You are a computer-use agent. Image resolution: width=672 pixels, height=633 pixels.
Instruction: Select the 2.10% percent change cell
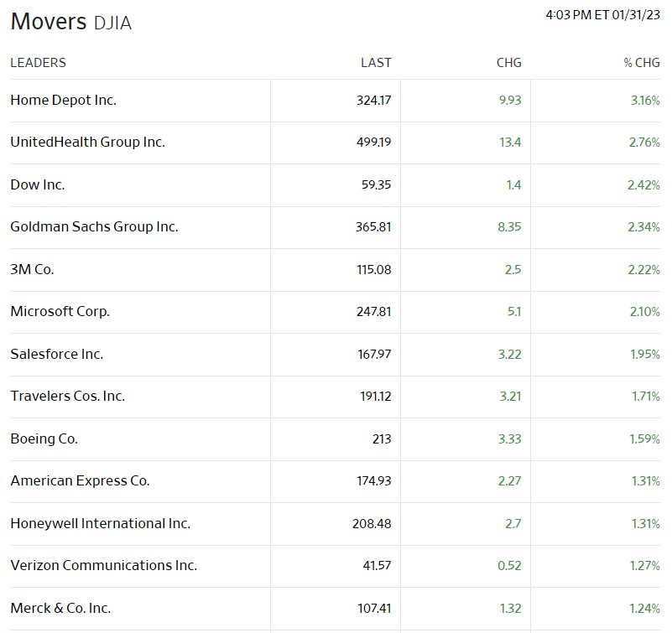tap(644, 311)
